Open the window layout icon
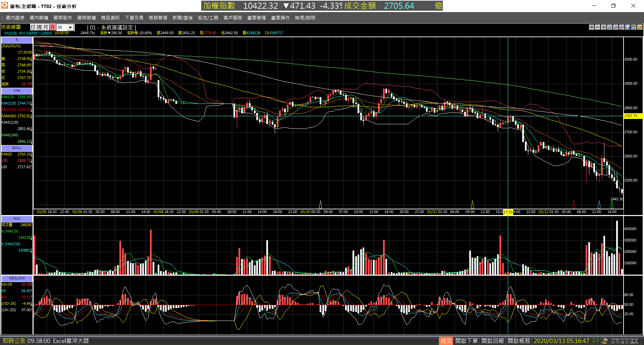The width and height of the screenshot is (644, 345). [x=634, y=27]
